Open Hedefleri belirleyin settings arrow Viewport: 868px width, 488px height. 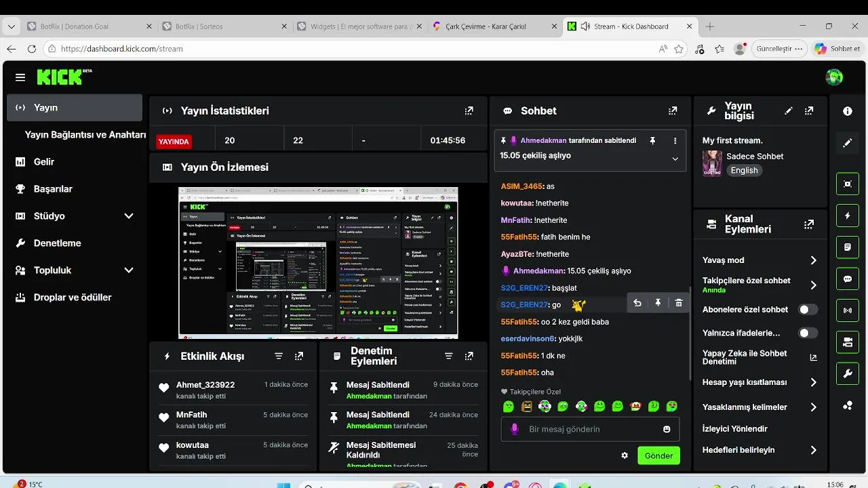(813, 450)
